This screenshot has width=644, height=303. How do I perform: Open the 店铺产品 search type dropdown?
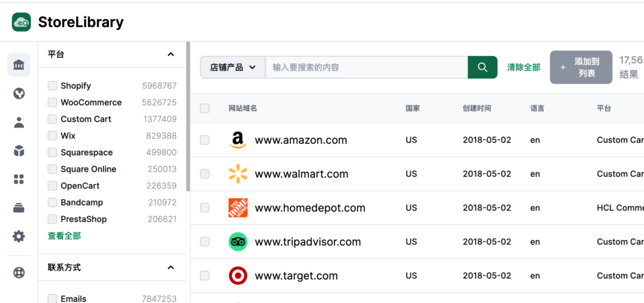[x=233, y=67]
